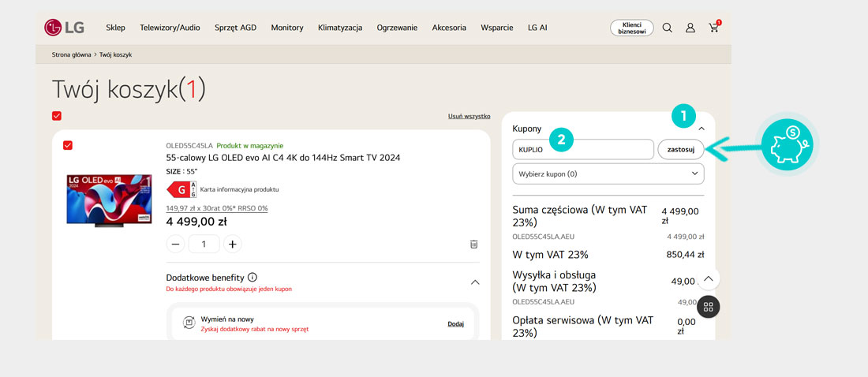Toggle the select-all checkbox above product
Screen dimensions: 868x377
(x=57, y=116)
